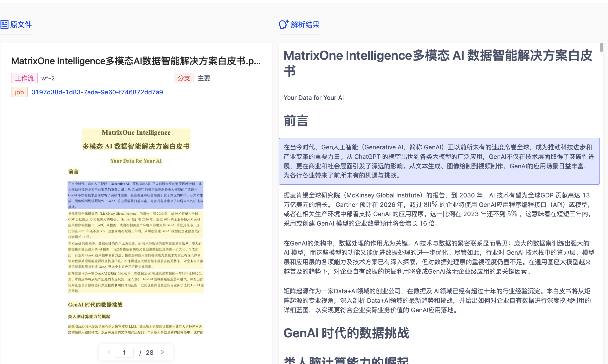Click the orange job badge
This screenshot has height=364, width=608.
point(19,92)
